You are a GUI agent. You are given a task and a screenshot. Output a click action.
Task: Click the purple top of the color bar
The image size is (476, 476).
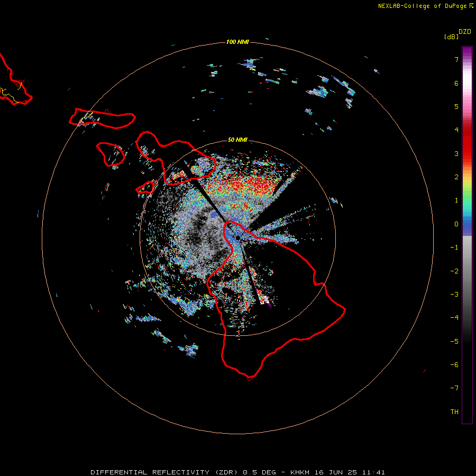[467, 52]
